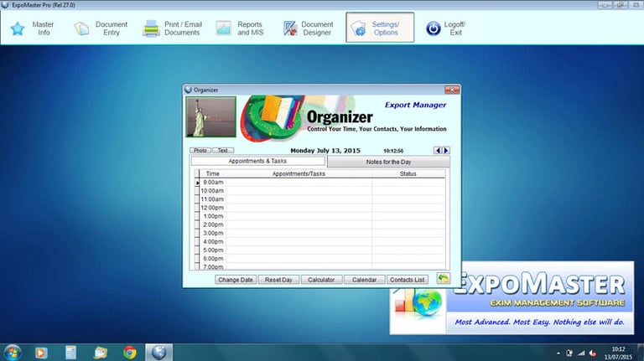Click the Monday July 13, 2015 date text
This screenshot has height=361, width=644.
tap(325, 151)
